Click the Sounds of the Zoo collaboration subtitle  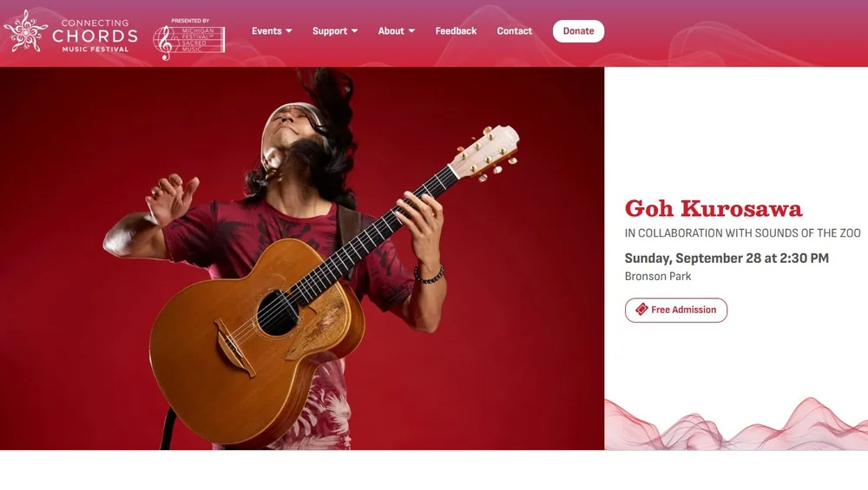pos(742,232)
